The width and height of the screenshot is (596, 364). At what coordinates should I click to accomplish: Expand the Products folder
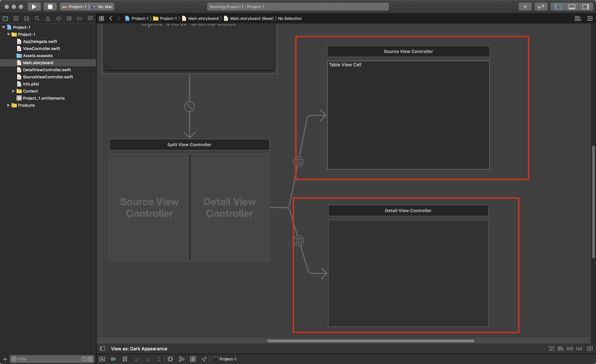point(9,105)
